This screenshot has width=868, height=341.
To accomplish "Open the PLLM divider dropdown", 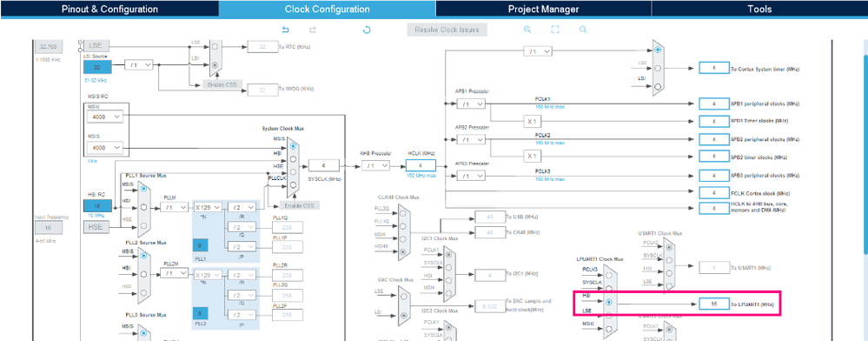I will tap(175, 207).
